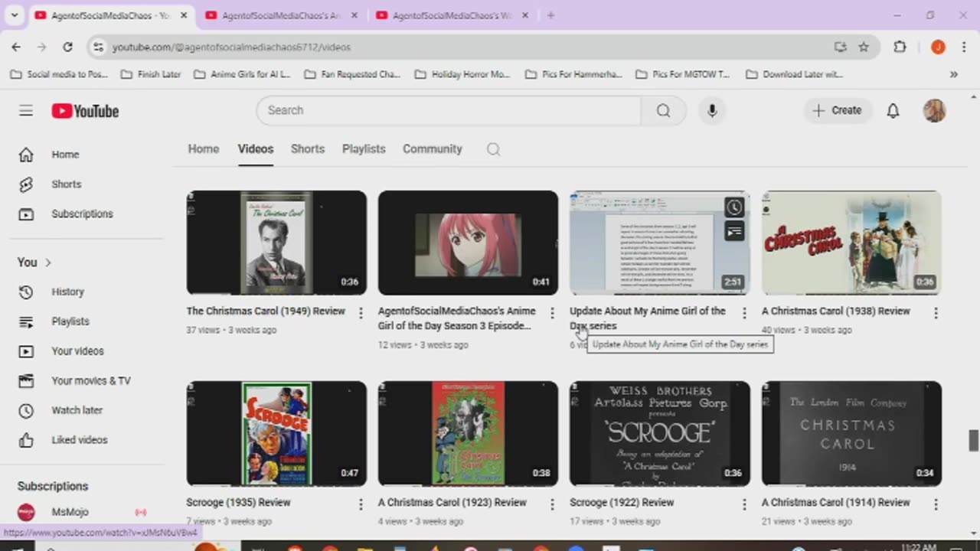Screen dimensions: 980x551
Task: Bookmark this page with star icon
Action: [864, 47]
